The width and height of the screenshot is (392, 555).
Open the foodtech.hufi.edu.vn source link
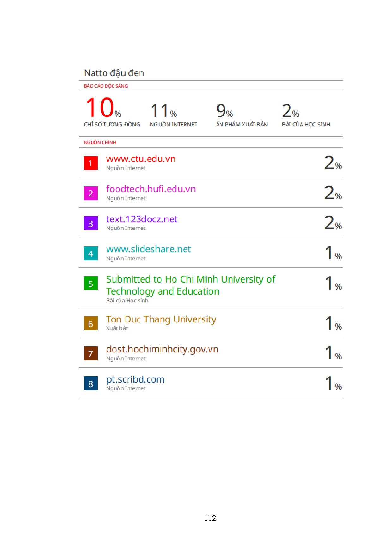coord(151,189)
